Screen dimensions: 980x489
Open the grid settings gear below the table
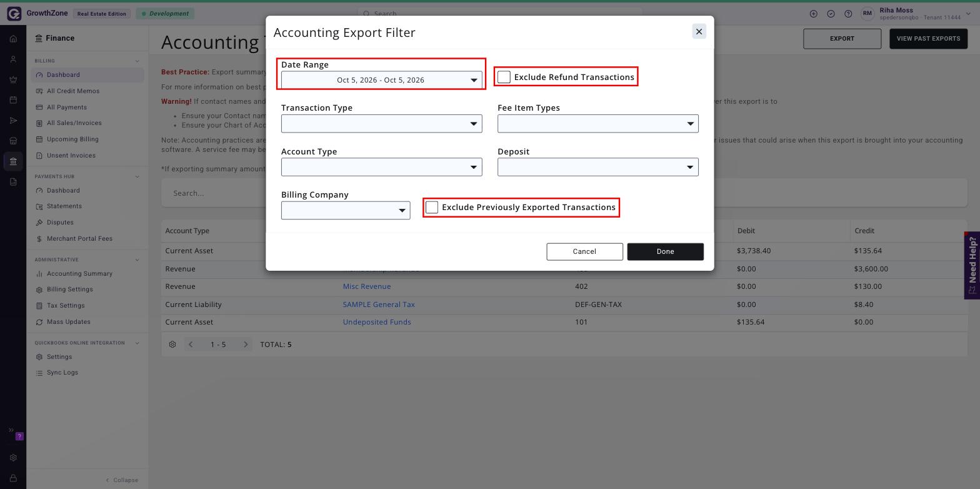tap(172, 345)
